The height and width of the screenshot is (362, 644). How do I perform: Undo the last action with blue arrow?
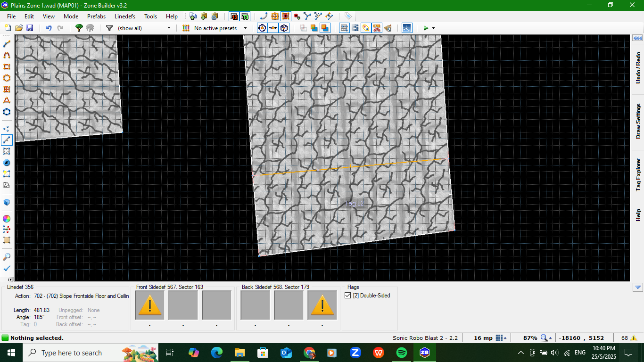point(49,28)
